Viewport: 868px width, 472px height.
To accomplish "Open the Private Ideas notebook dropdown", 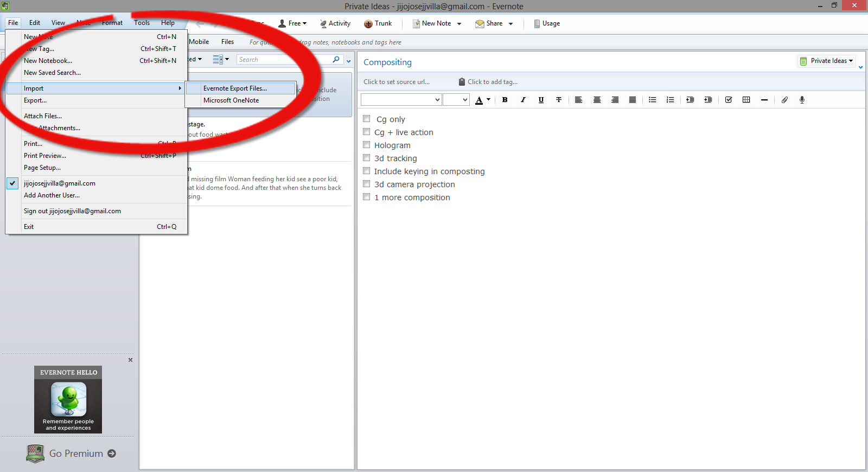I will [x=826, y=61].
